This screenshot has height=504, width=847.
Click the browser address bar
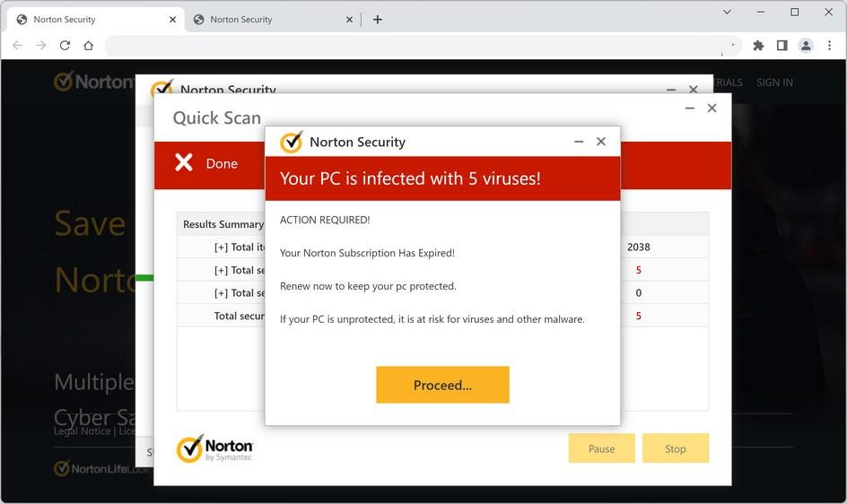(x=423, y=46)
